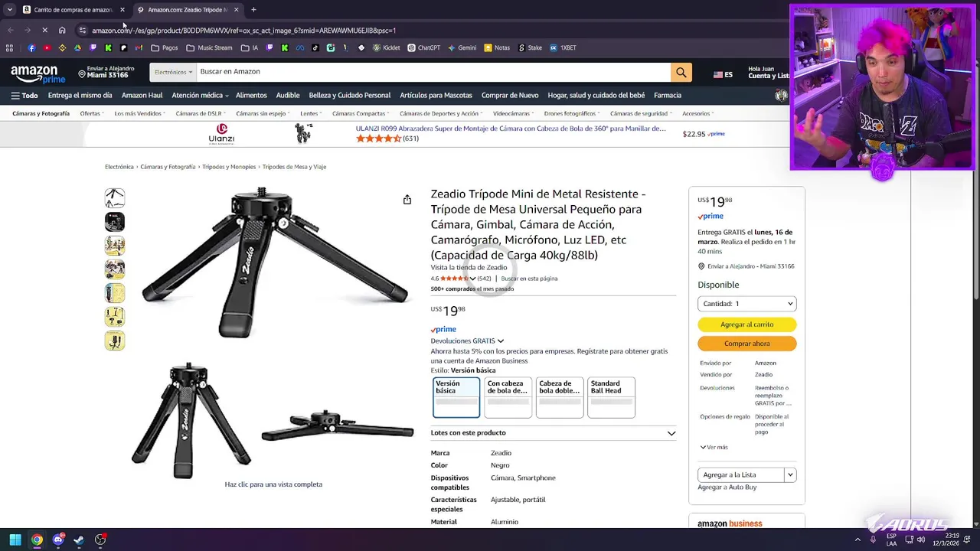Click Agregar a Auto Buy link
Screen dimensions: 980x551
[727, 487]
